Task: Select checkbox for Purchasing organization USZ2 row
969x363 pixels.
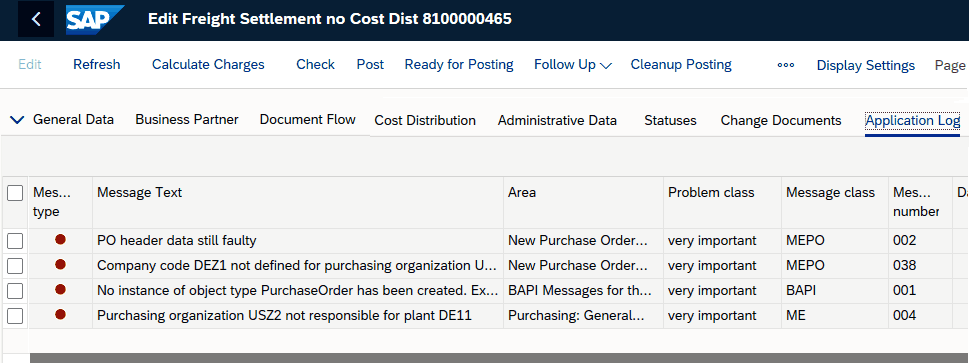Action: [15, 316]
